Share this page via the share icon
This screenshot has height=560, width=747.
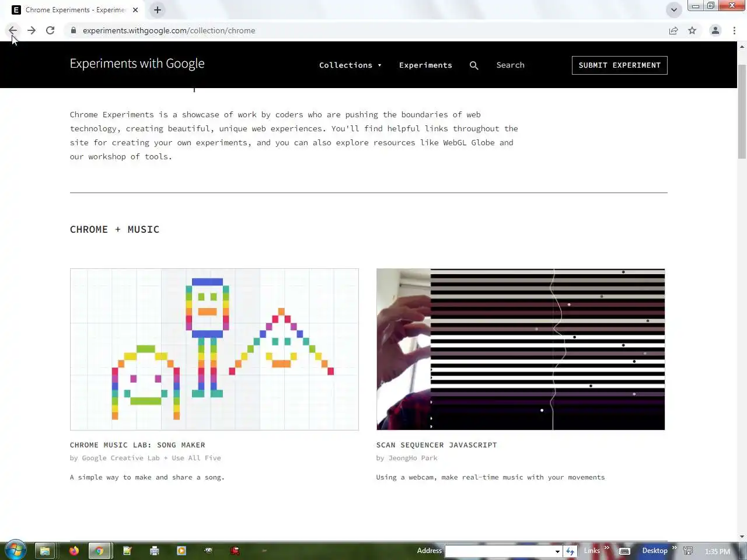click(673, 30)
